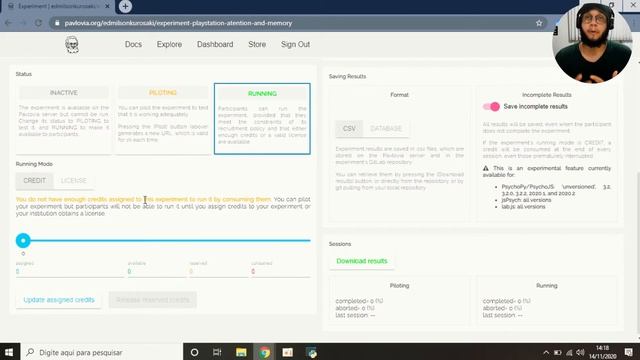The image size is (640, 360).
Task: Click the volume tray icon
Action: point(580,352)
